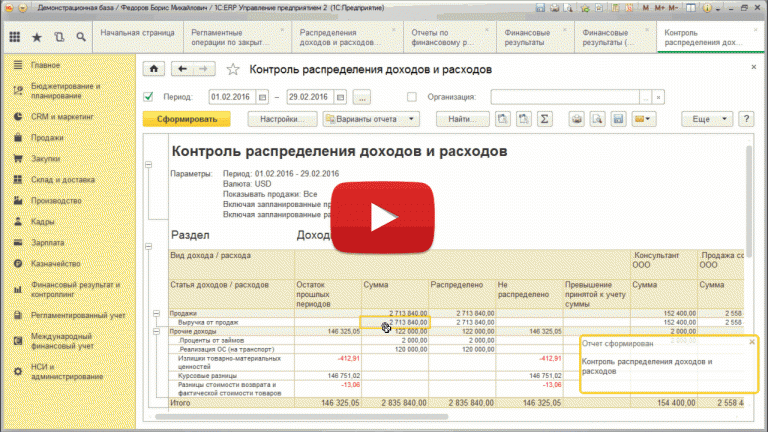Add report to favorites with star outline
Screen dimensions: 768x432
click(x=233, y=70)
